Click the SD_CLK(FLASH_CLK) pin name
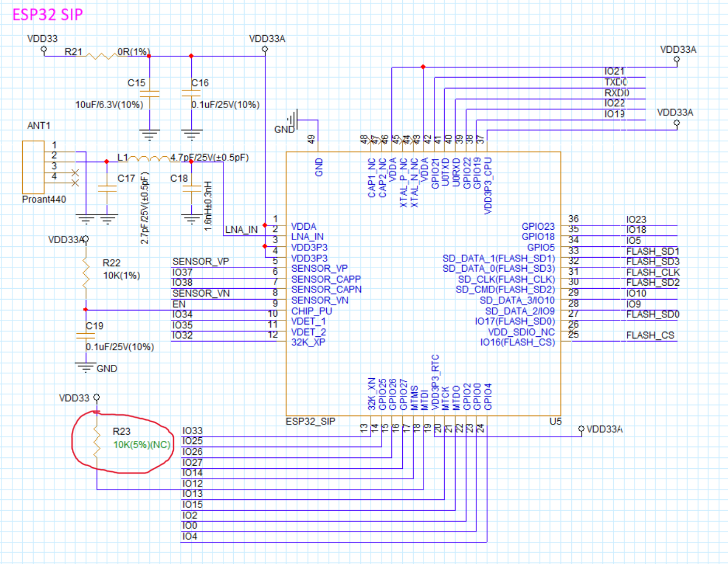The height and width of the screenshot is (564, 728). (507, 279)
